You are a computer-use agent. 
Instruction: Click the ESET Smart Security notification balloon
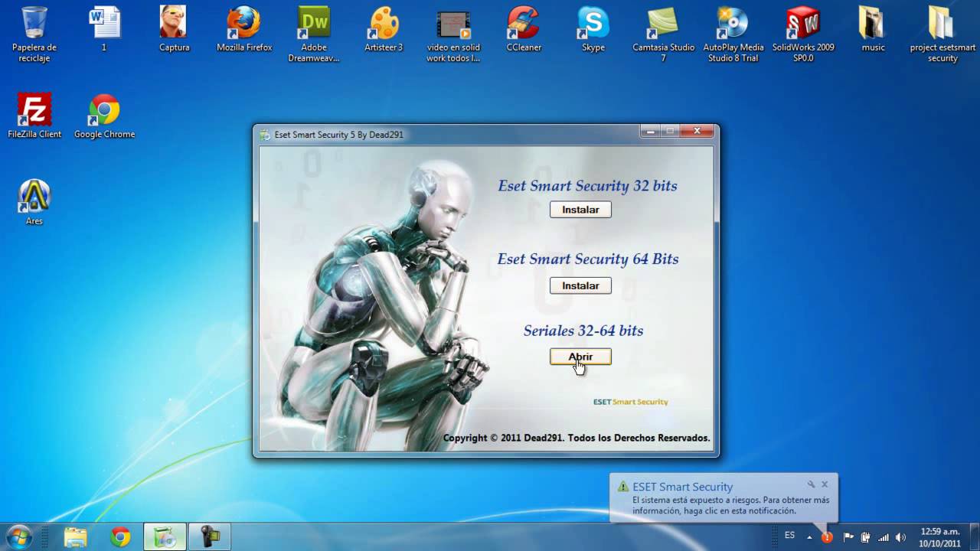click(x=724, y=498)
